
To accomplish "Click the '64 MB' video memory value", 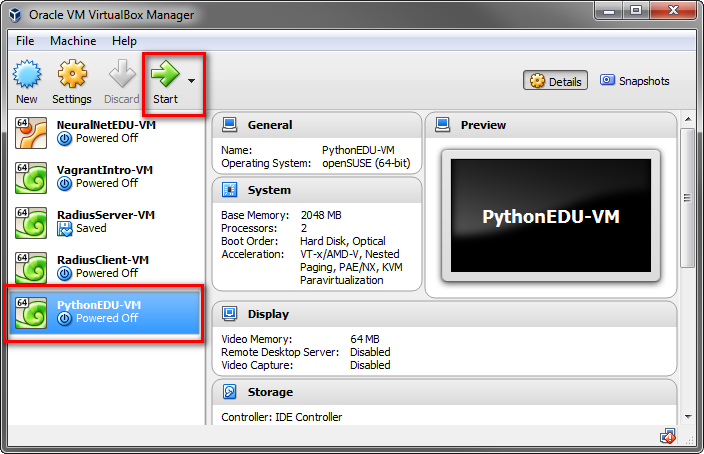I will tap(365, 339).
